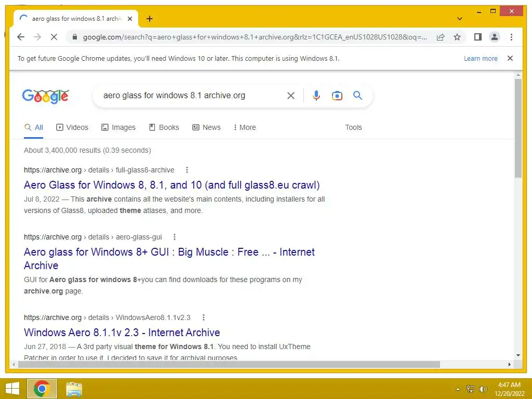The image size is (532, 399).
Task: Open the volume speaker tray icon
Action: click(x=483, y=389)
